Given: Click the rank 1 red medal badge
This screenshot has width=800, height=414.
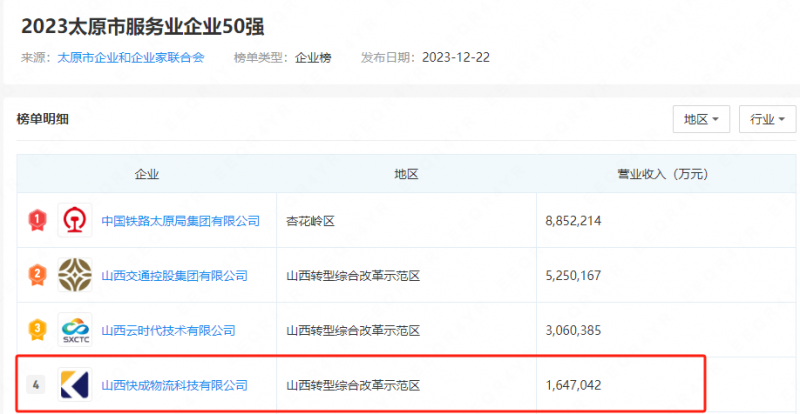Looking at the screenshot, I should click(38, 220).
